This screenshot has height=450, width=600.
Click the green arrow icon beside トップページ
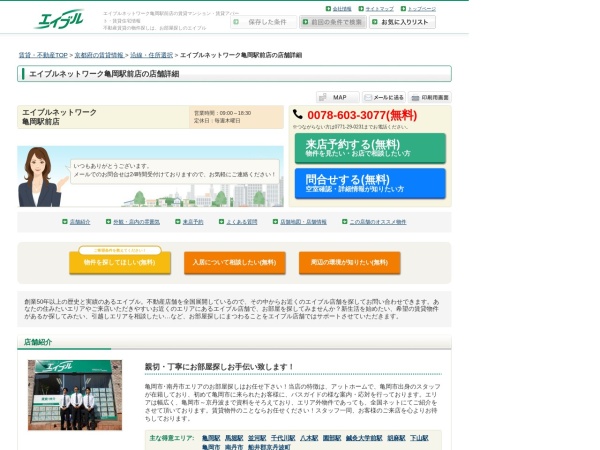(403, 8)
